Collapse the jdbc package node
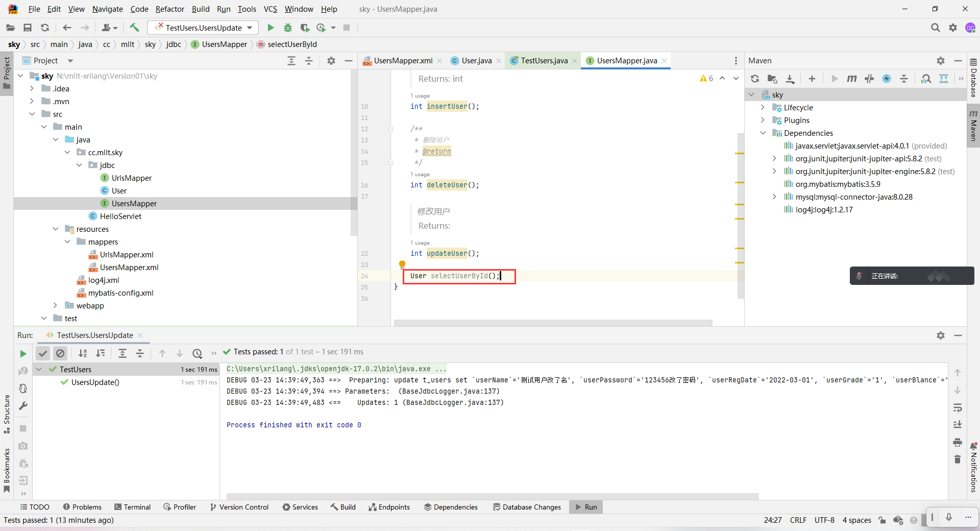 tap(79, 165)
